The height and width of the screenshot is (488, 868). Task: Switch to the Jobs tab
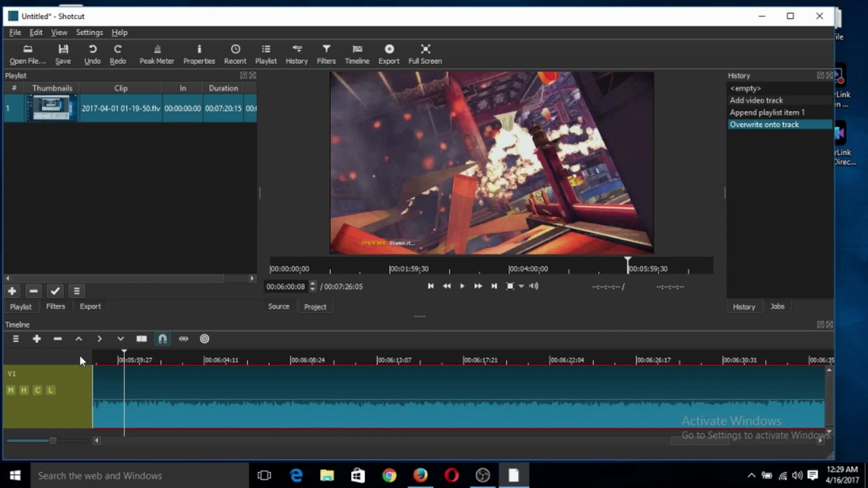point(777,306)
